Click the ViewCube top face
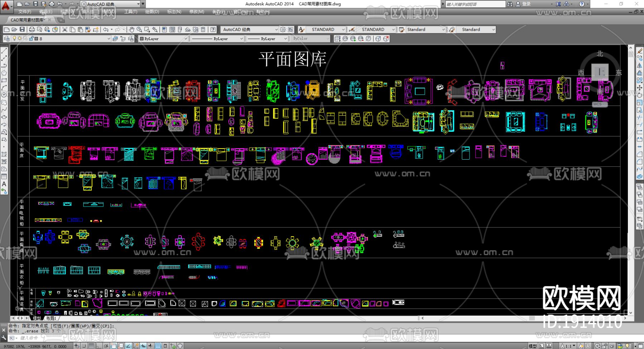This screenshot has width=644, height=349. click(x=600, y=72)
